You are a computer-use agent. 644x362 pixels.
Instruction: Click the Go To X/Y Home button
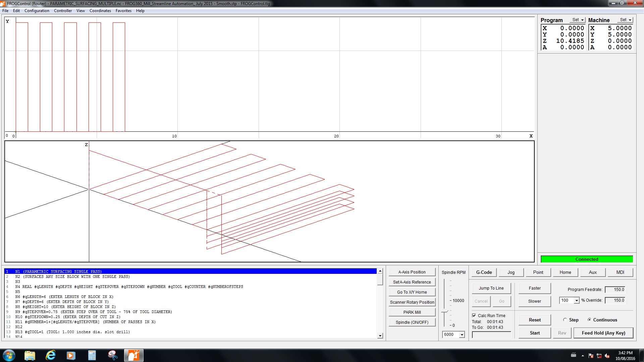pos(412,292)
